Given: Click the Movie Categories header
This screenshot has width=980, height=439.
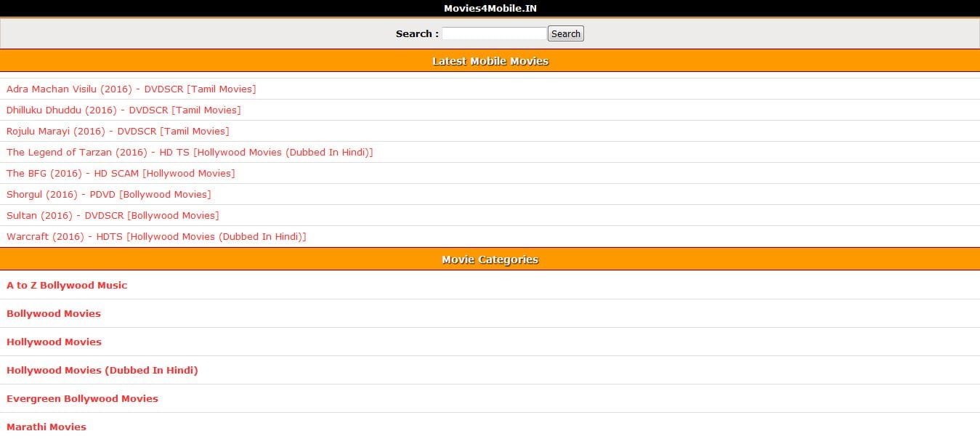Looking at the screenshot, I should pyautogui.click(x=490, y=259).
